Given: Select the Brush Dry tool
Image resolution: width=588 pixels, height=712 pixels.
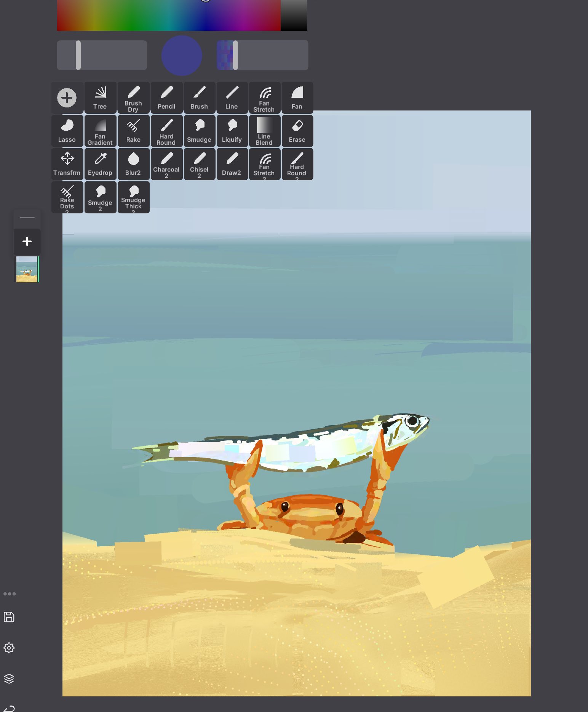Looking at the screenshot, I should tap(133, 98).
